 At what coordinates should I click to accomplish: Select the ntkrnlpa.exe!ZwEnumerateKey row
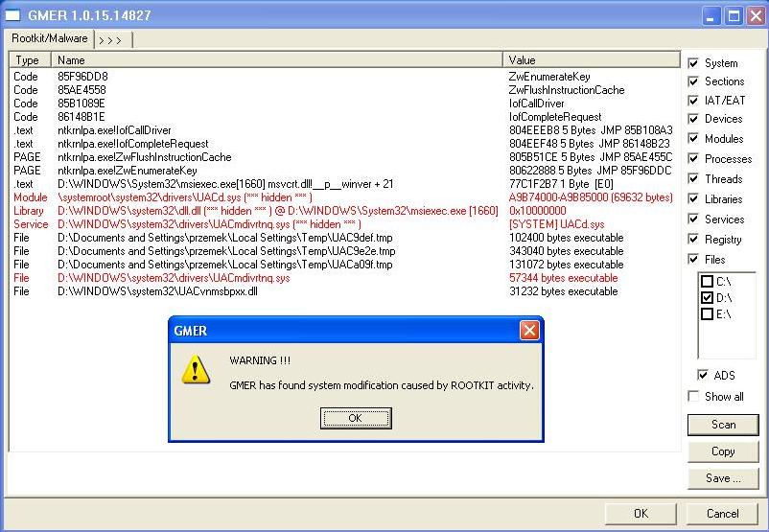coord(344,171)
